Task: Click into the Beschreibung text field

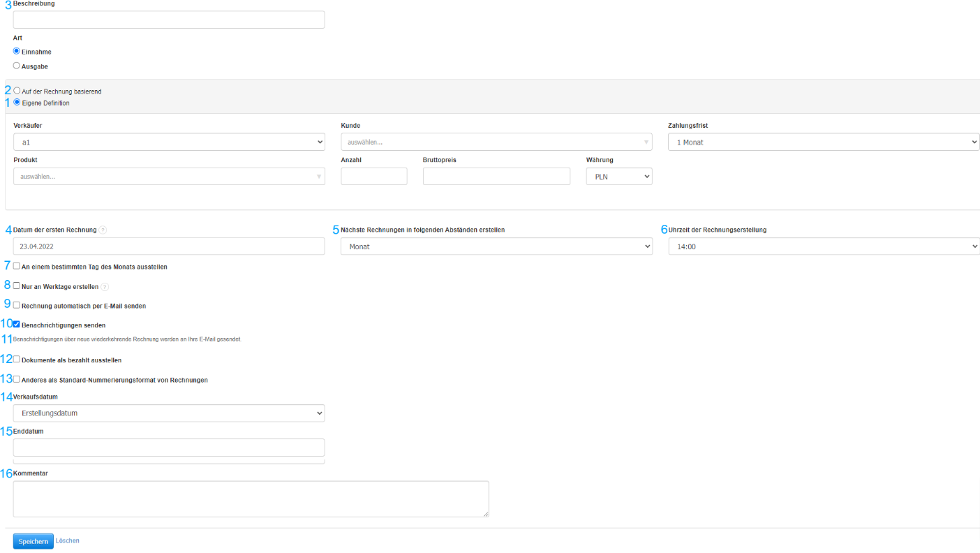Action: tap(169, 20)
